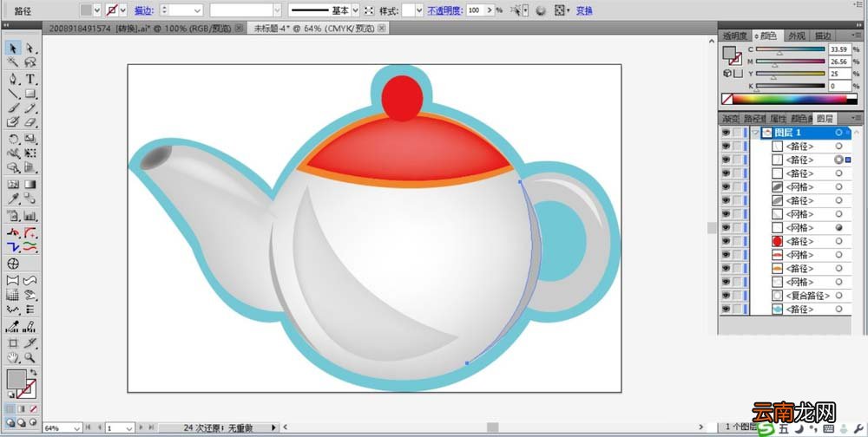This screenshot has width=868, height=437.
Task: Click the M value field 26.56
Action: click(839, 62)
